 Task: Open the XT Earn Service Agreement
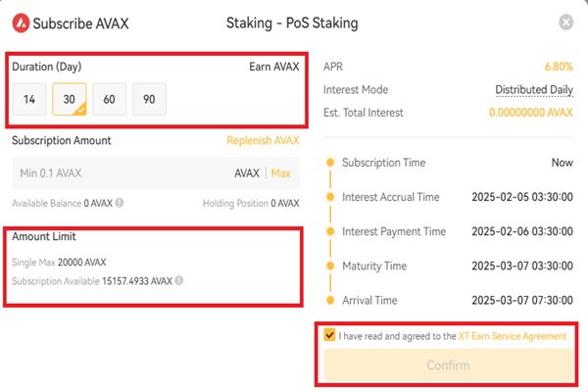pyautogui.click(x=513, y=336)
